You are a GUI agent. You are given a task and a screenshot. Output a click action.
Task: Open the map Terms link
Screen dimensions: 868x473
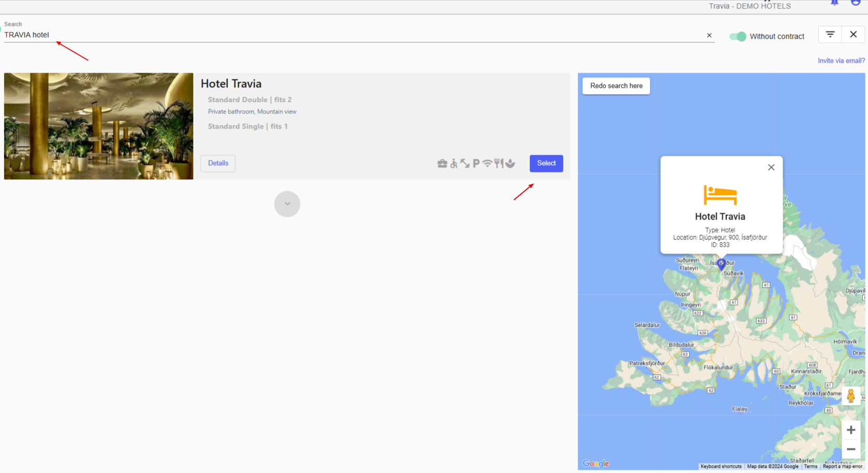coord(810,466)
